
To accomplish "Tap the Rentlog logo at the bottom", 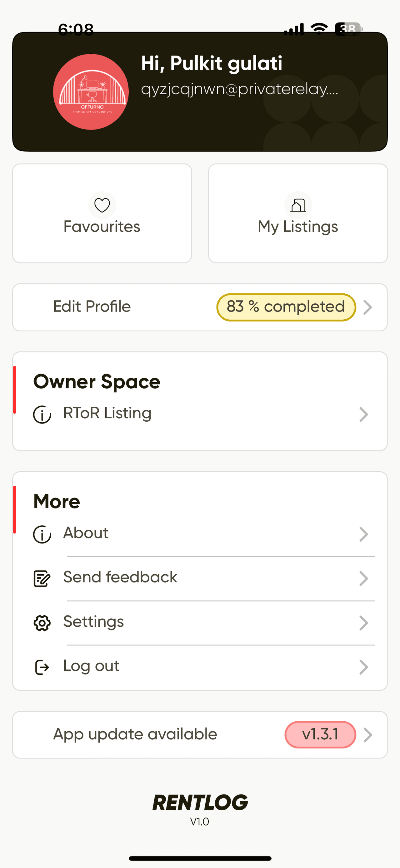I will pyautogui.click(x=200, y=803).
